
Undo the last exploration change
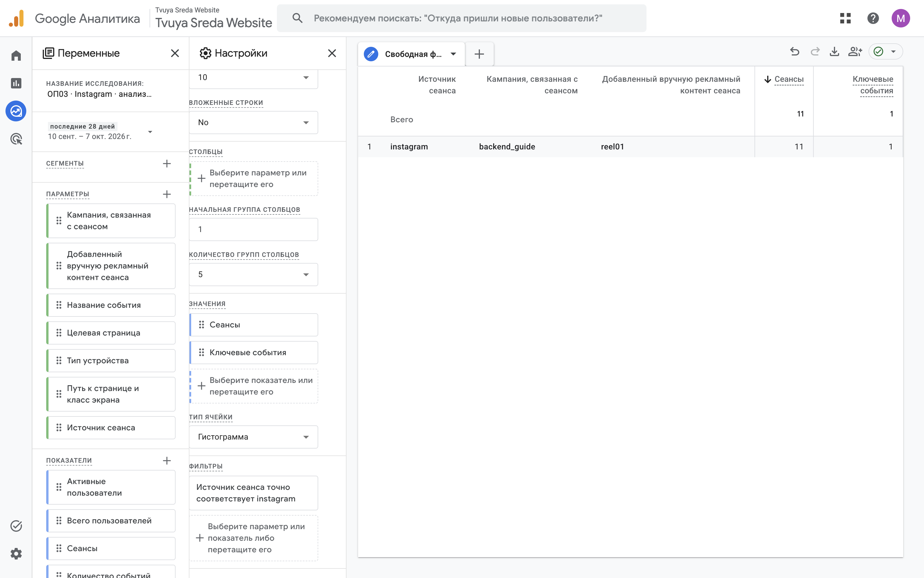click(795, 52)
